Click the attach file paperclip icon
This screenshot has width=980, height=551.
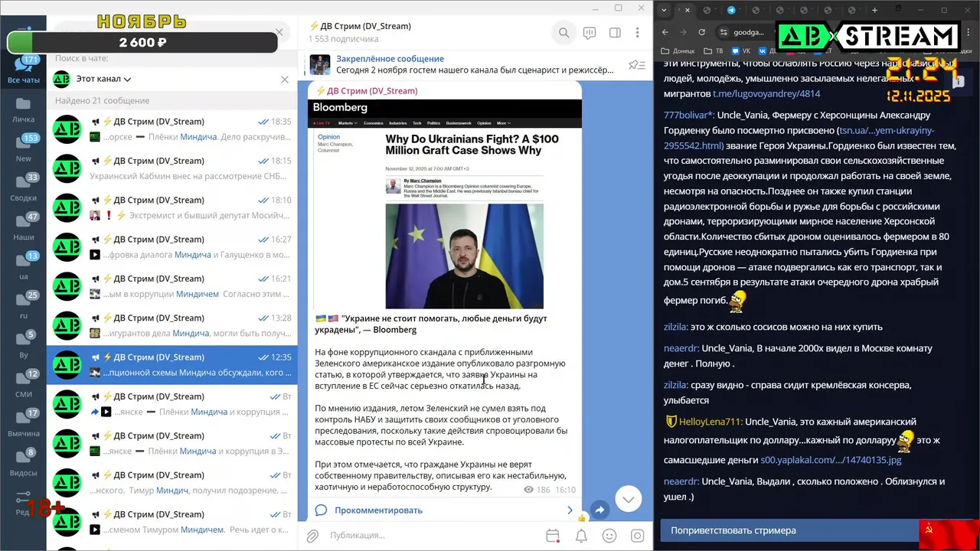click(x=313, y=536)
